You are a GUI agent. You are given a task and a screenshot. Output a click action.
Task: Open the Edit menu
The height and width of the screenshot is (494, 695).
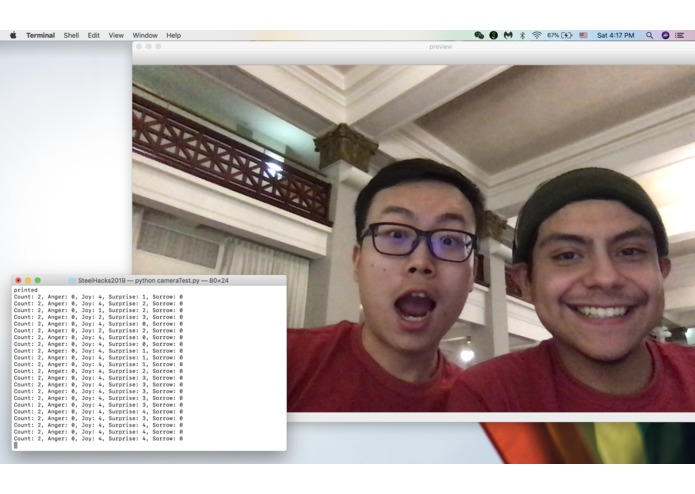click(x=93, y=35)
